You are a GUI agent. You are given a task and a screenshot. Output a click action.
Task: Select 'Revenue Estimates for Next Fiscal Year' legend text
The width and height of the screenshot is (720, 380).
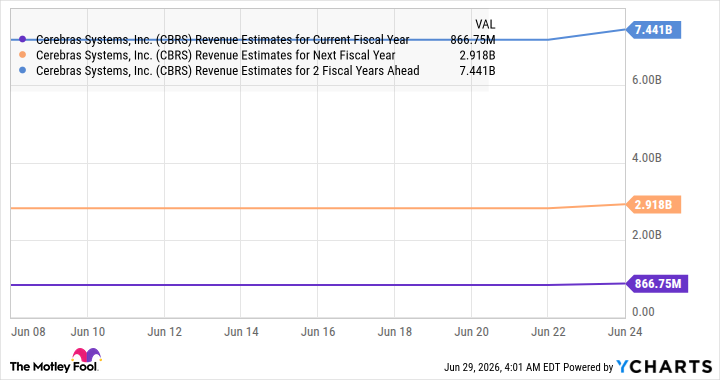pyautogui.click(x=295, y=56)
